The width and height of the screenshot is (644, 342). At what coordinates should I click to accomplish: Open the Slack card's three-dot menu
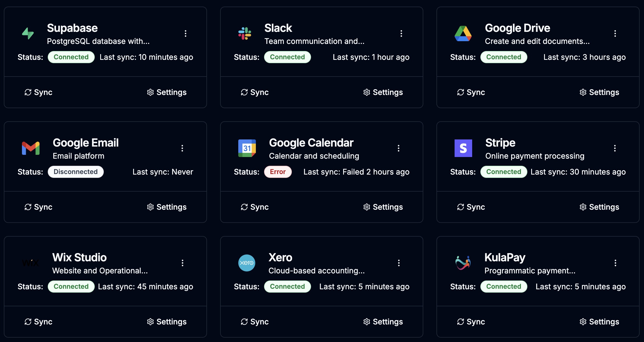pyautogui.click(x=401, y=33)
